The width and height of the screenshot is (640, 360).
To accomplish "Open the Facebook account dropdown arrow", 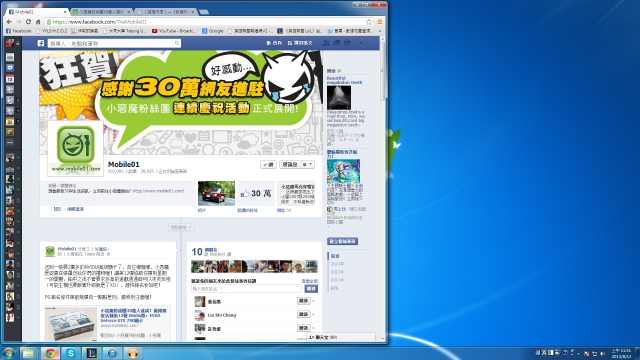I will pyautogui.click(x=361, y=43).
